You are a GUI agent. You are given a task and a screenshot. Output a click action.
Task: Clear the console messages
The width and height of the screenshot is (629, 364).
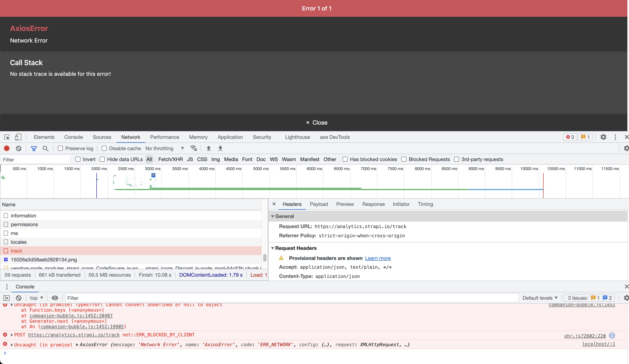coord(18,298)
